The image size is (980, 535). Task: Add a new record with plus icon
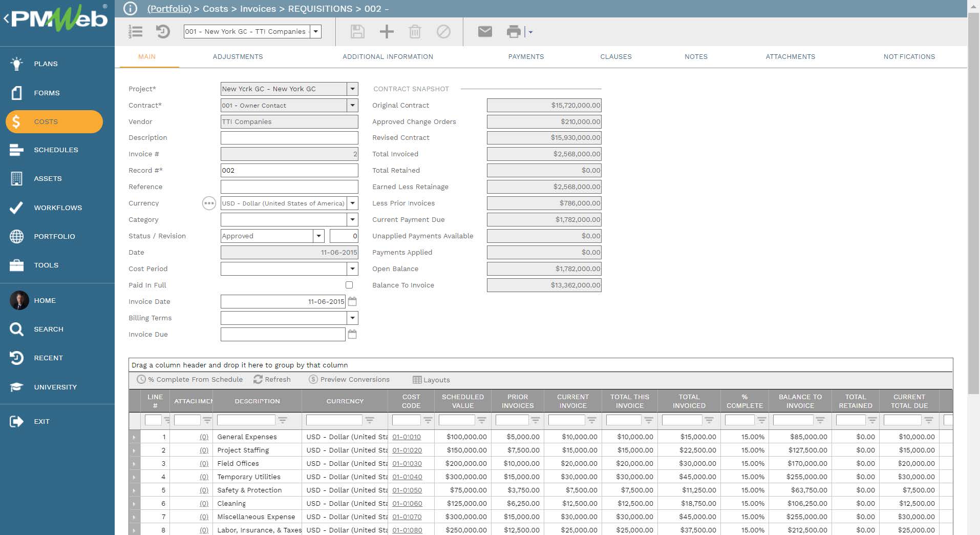coord(387,32)
